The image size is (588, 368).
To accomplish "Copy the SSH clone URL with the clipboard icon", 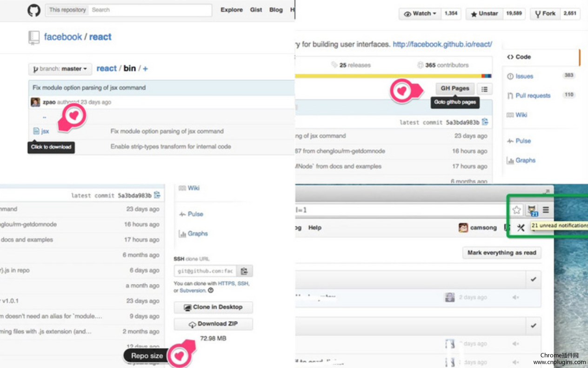I will pyautogui.click(x=244, y=271).
